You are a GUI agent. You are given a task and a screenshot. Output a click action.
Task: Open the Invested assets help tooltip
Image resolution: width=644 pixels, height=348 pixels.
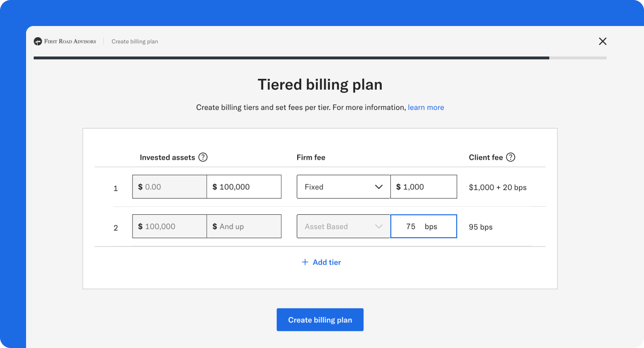tap(203, 157)
